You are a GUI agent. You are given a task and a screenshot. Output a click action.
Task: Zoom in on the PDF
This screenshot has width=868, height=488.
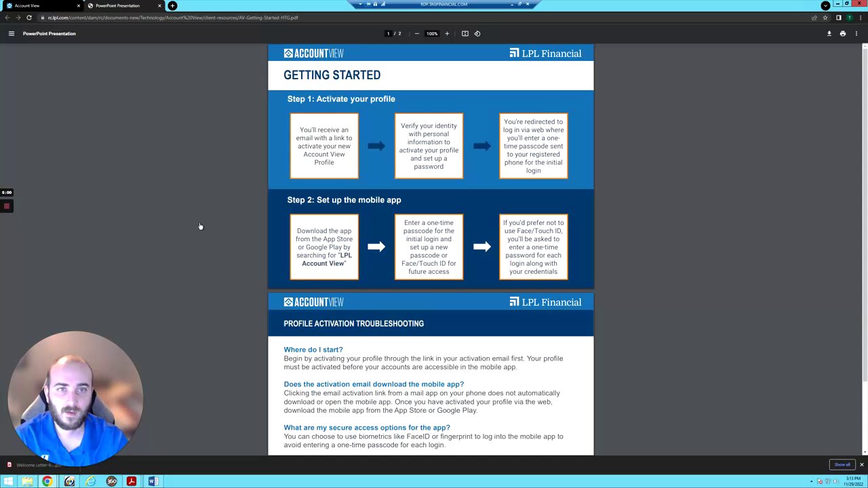click(447, 33)
